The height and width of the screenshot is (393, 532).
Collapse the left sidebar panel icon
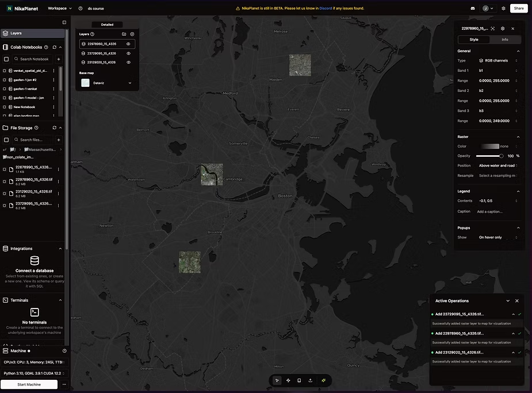(x=64, y=22)
